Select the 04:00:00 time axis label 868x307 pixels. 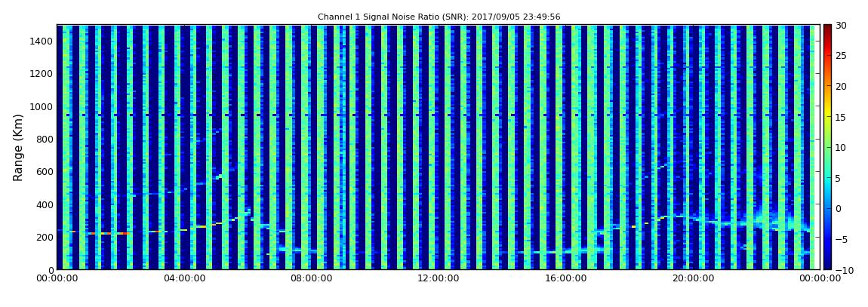(184, 278)
